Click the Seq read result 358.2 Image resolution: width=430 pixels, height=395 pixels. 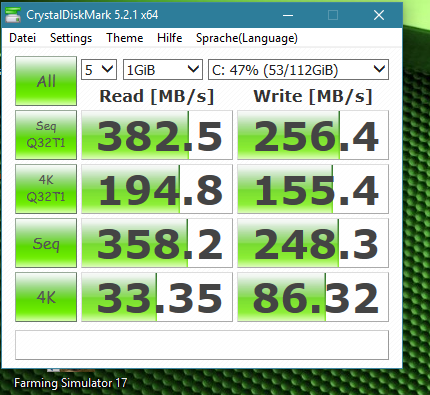click(157, 243)
